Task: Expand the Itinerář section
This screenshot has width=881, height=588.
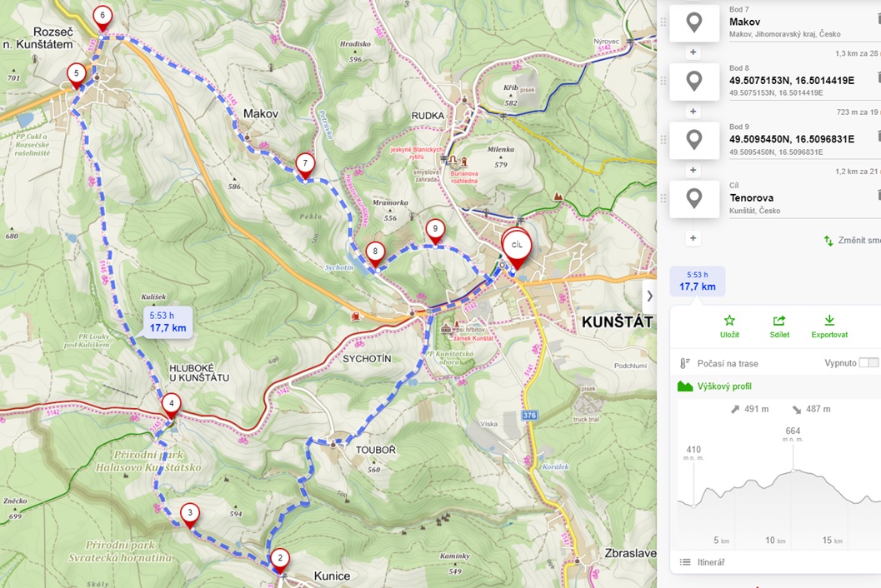Action: (710, 562)
